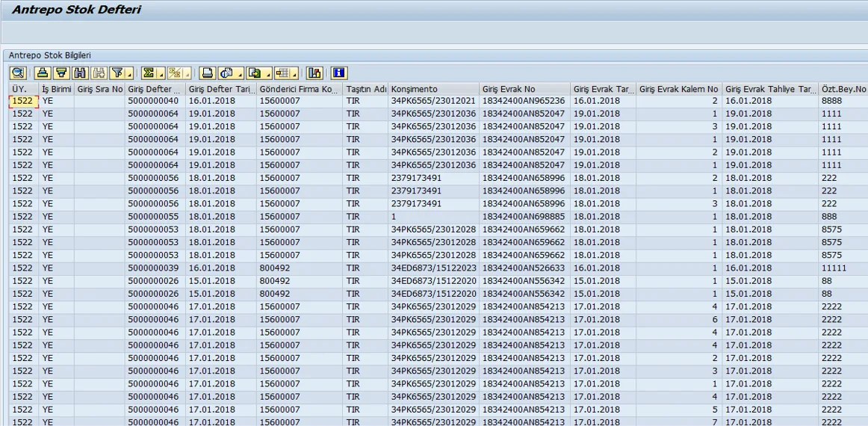The width and height of the screenshot is (868, 426).
Task: Expand the Export dropdown arrow
Action: pos(268,72)
